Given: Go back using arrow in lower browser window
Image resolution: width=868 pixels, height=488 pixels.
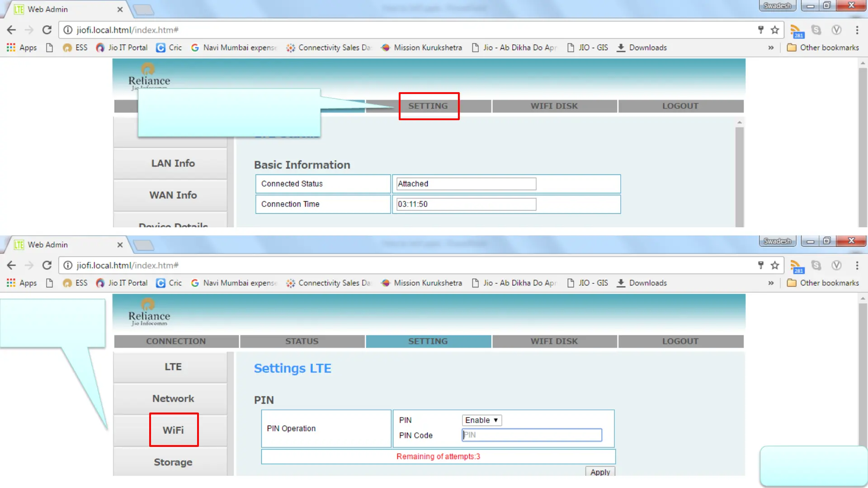Looking at the screenshot, I should pyautogui.click(x=11, y=265).
